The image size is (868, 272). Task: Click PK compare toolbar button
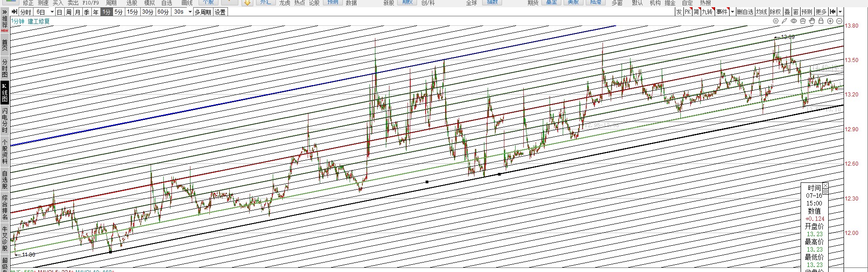(688, 12)
